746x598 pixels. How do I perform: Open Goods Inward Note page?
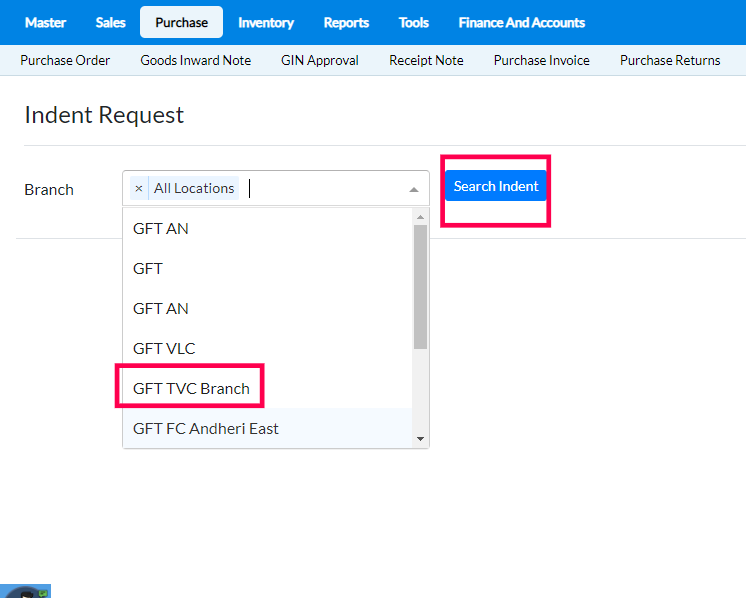pyautogui.click(x=196, y=60)
